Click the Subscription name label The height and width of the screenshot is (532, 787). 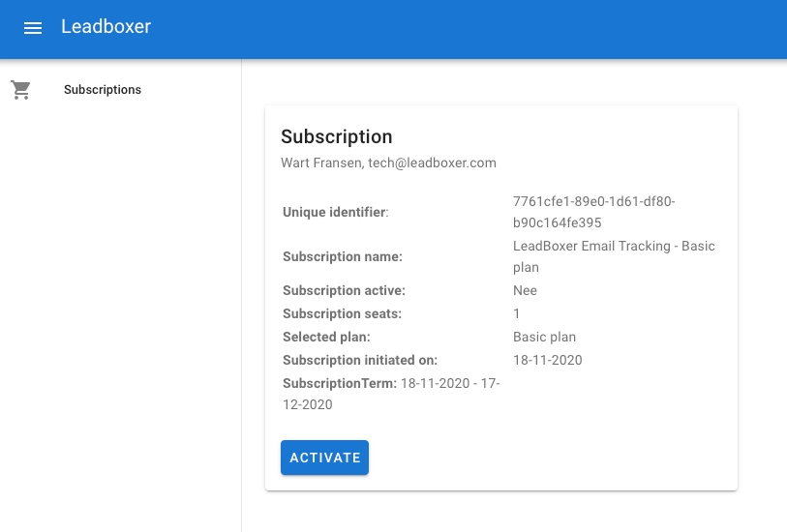point(343,256)
